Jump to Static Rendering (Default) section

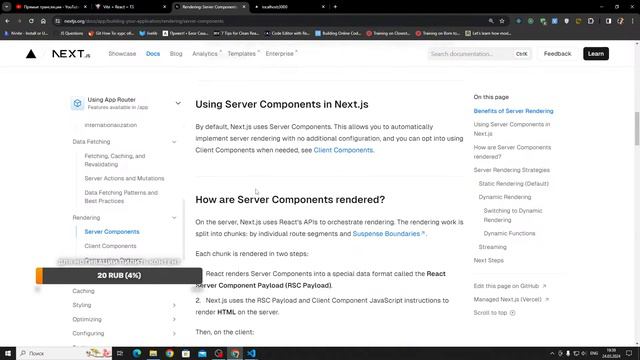513,184
